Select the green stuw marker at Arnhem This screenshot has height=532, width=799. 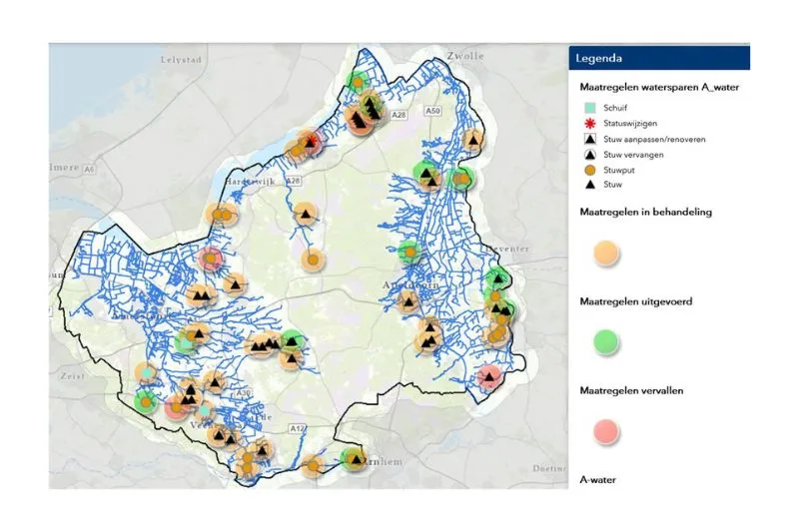353,458
